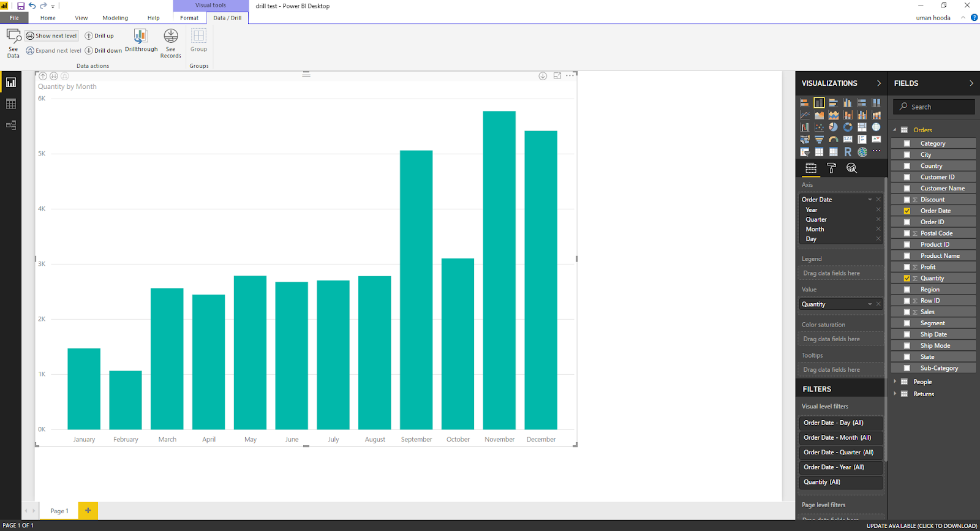Screen dimensions: 980x531
Task: Select the Funnel visualization
Action: [x=819, y=140]
